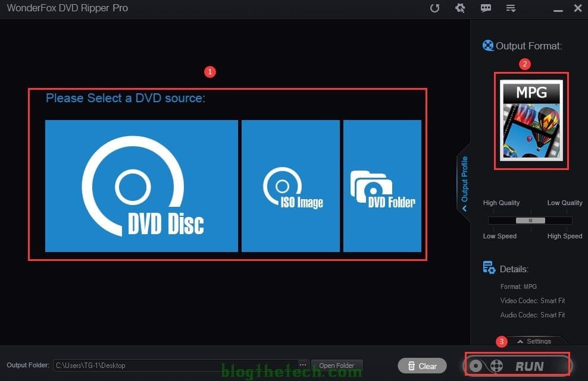Click the Details section icon

[489, 268]
